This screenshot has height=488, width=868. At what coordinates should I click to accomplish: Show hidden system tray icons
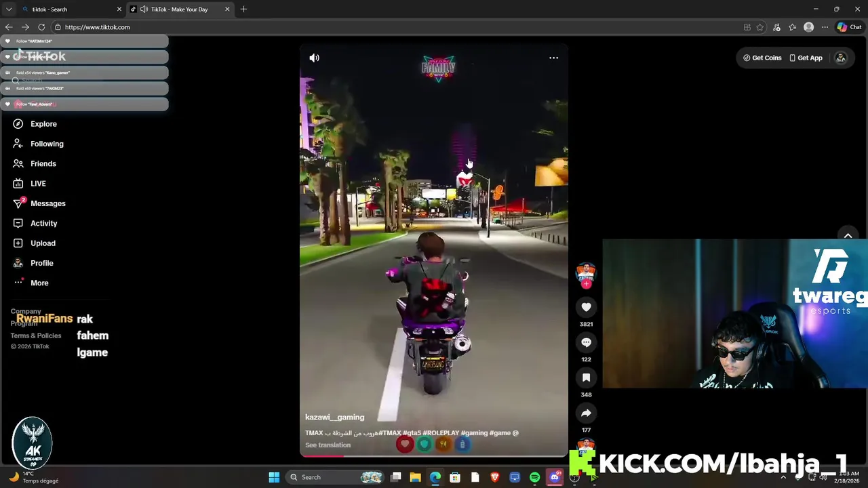point(783,477)
